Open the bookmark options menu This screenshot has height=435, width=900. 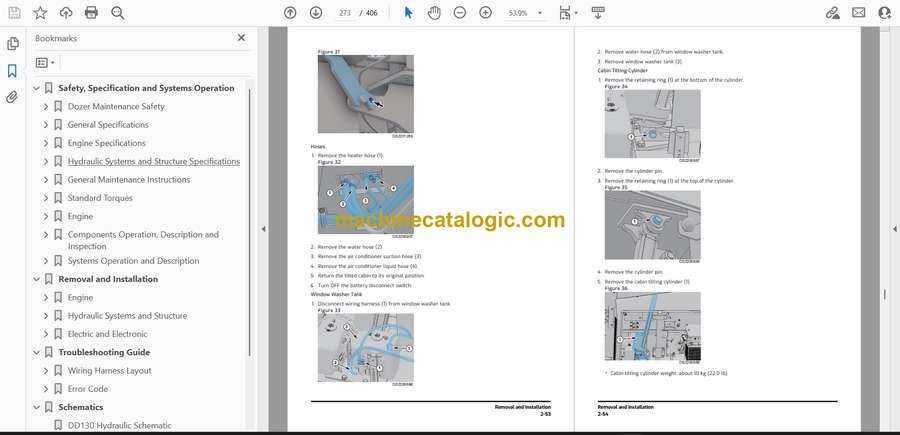click(x=46, y=62)
